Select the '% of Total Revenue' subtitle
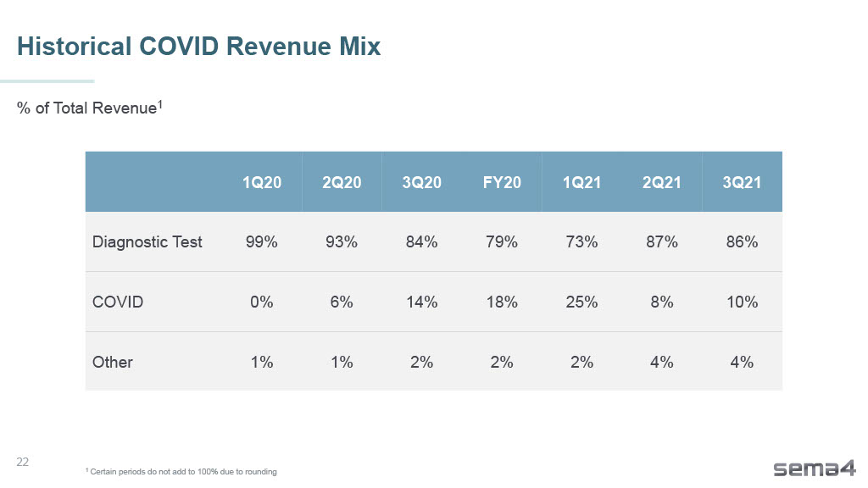Image resolution: width=868 pixels, height=488 pixels. click(x=90, y=108)
